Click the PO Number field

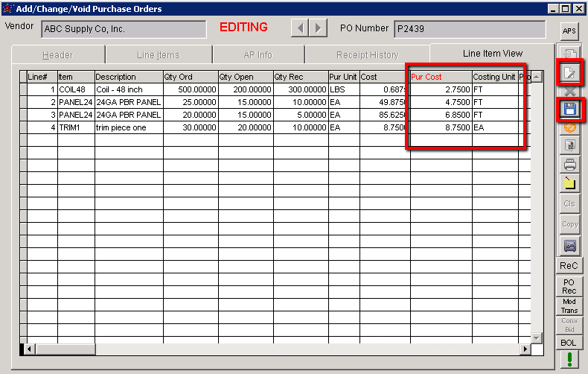pyautogui.click(x=469, y=29)
